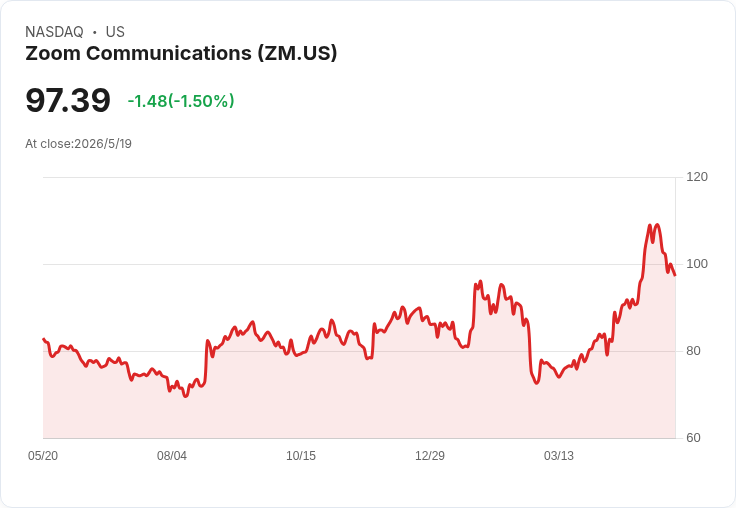736x508 pixels.
Task: Click the -1.48(-1.50%) change figure
Action: click(x=181, y=101)
